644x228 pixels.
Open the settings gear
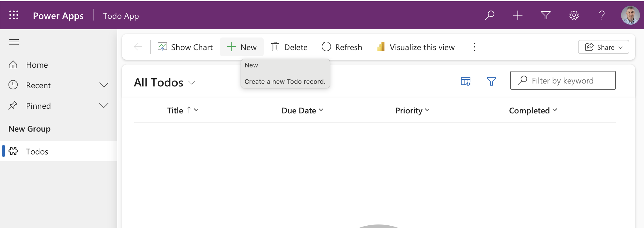574,15
